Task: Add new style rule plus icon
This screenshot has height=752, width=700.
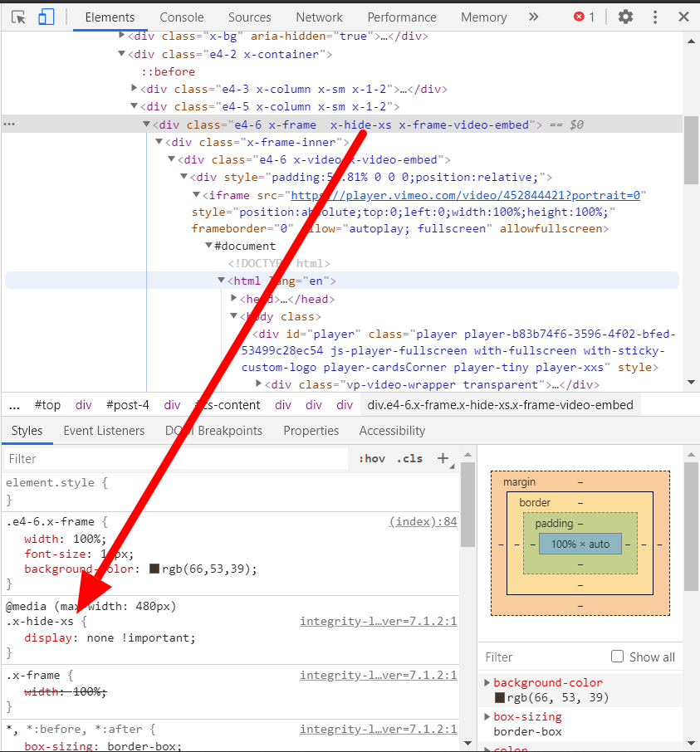Action: (x=443, y=458)
